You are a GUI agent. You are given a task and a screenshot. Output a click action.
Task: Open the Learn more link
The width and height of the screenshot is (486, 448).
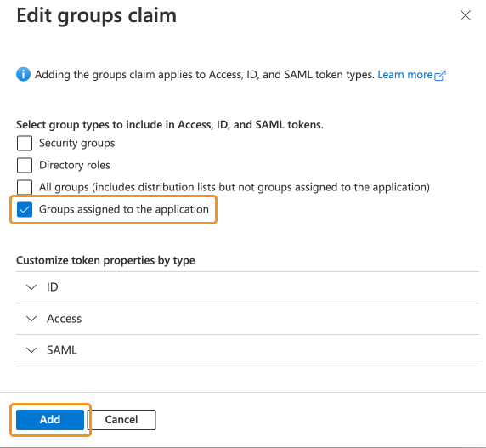click(404, 75)
